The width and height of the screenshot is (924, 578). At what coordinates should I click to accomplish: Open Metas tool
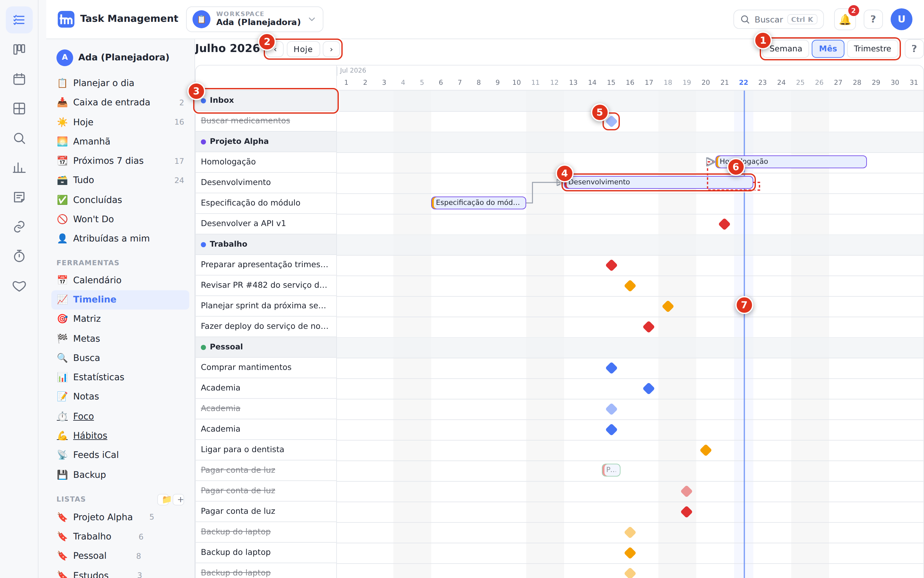(120, 338)
